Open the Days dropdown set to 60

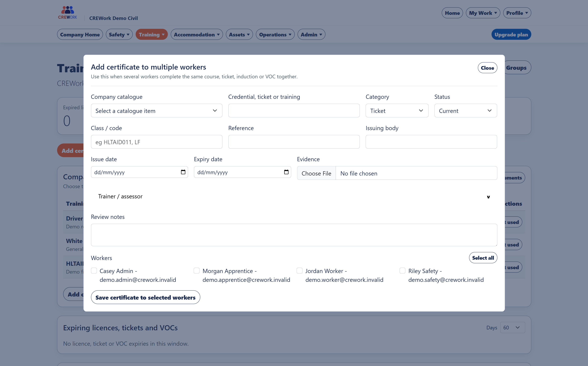(x=512, y=328)
